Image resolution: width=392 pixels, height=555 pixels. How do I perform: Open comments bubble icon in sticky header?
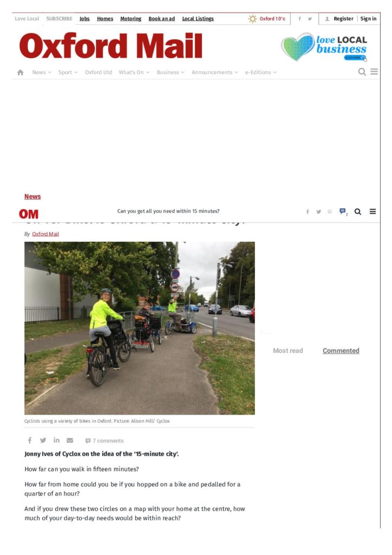[343, 211]
